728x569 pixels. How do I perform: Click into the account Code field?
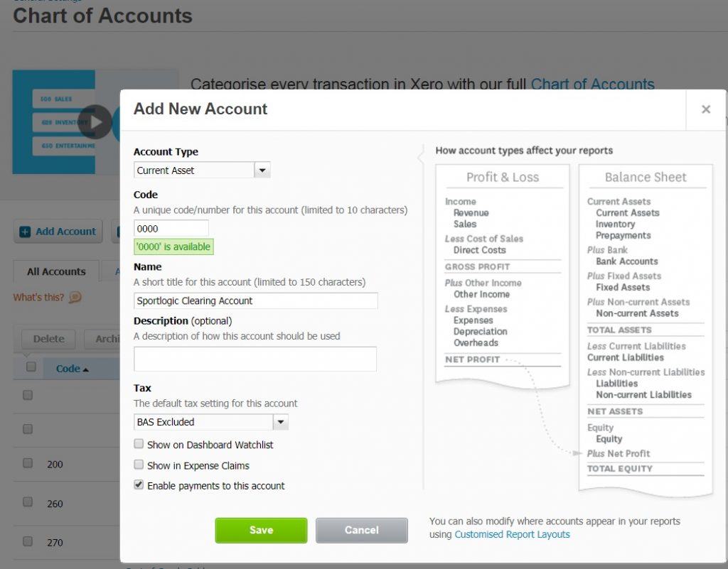(171, 229)
